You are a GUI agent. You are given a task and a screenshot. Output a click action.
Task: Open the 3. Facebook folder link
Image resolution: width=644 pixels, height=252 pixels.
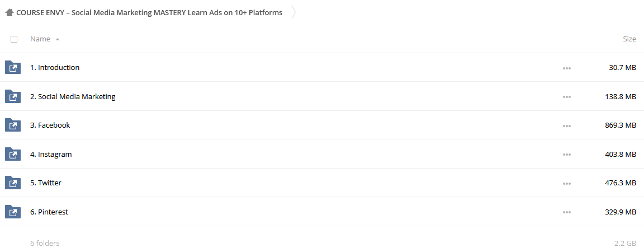tap(50, 125)
